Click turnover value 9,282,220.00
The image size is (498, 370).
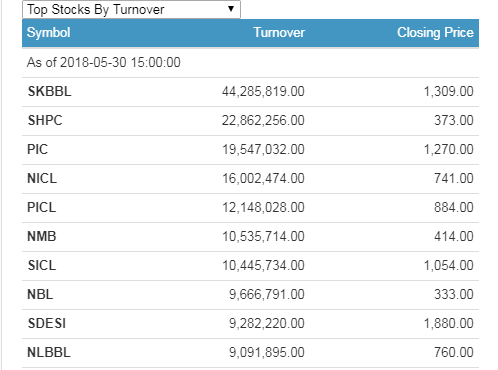[267, 323]
